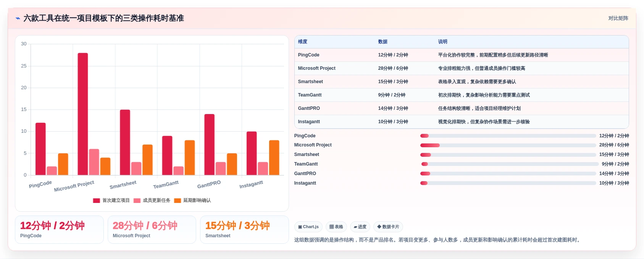The image size is (644, 259).
Task: Click the TeamGantt x-axis label
Action: (x=166, y=185)
